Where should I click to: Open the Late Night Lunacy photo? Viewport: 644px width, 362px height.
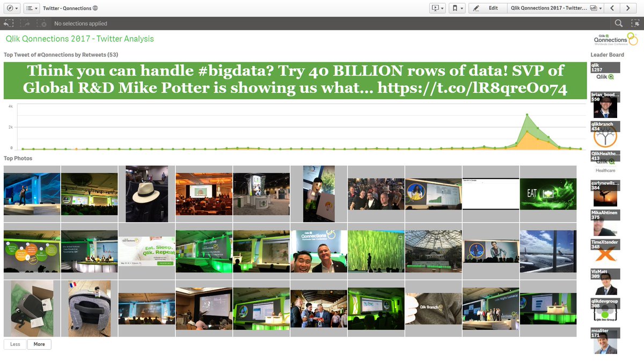(491, 308)
